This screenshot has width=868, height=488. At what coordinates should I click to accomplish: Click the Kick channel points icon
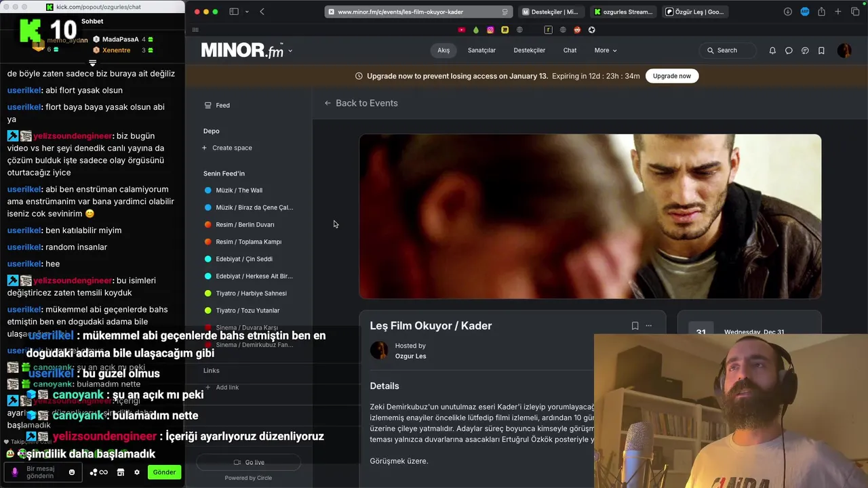tap(98, 472)
